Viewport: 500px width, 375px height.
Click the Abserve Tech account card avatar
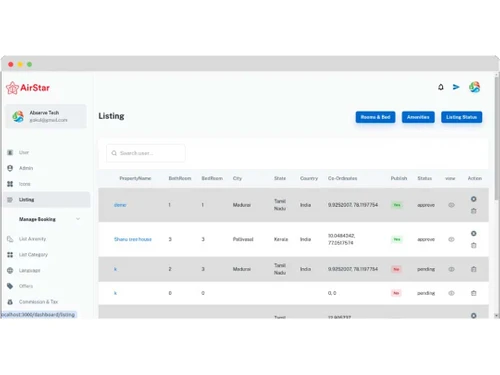pyautogui.click(x=18, y=116)
